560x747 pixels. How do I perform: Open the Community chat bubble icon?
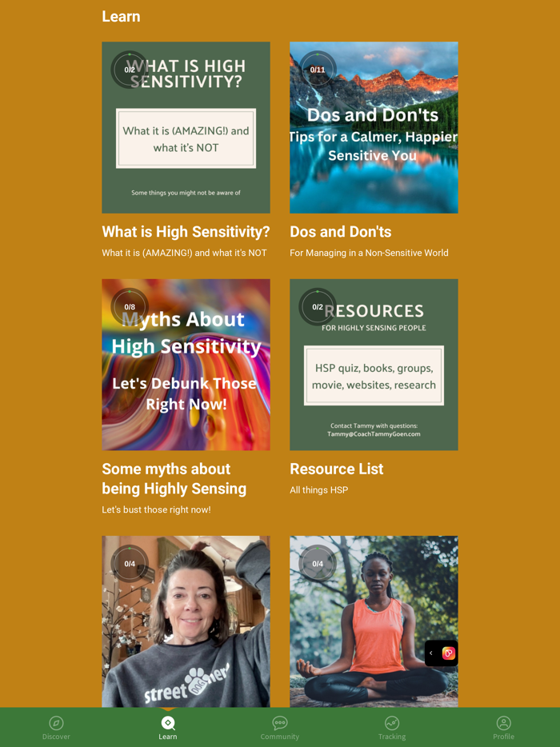tap(280, 723)
